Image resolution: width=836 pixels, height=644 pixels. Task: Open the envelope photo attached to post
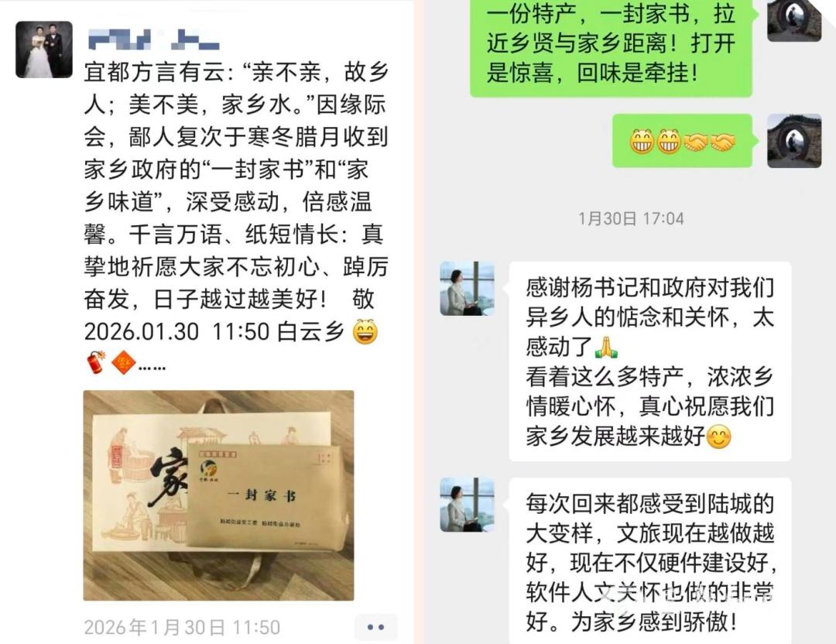(218, 495)
